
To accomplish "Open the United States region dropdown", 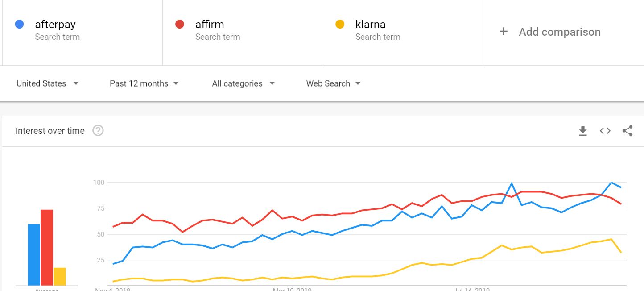I will point(48,83).
